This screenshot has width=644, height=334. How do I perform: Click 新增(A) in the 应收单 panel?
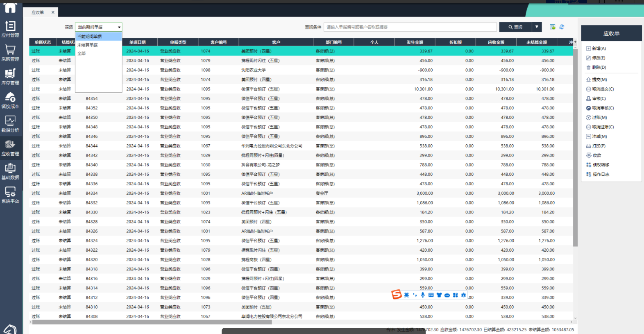click(599, 48)
